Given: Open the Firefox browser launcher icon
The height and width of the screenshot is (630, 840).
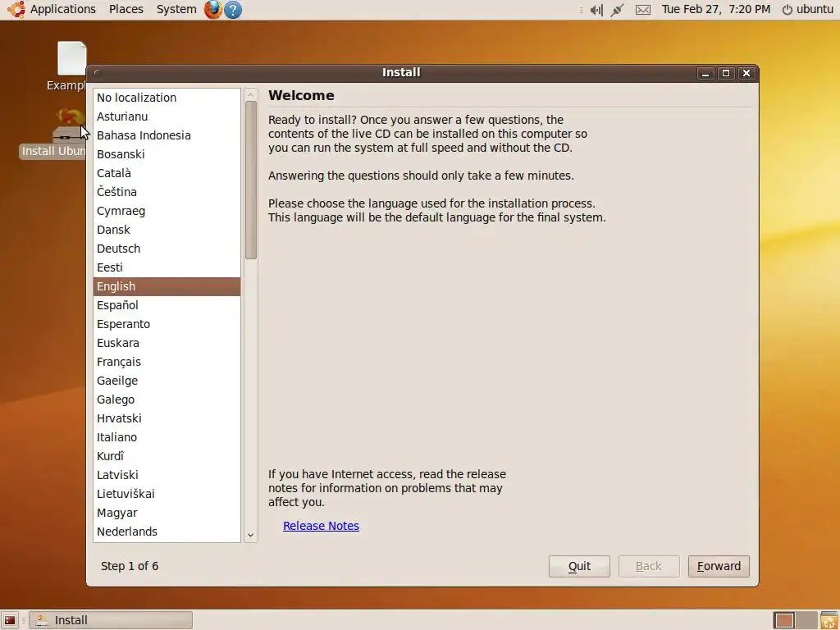Looking at the screenshot, I should (x=212, y=10).
